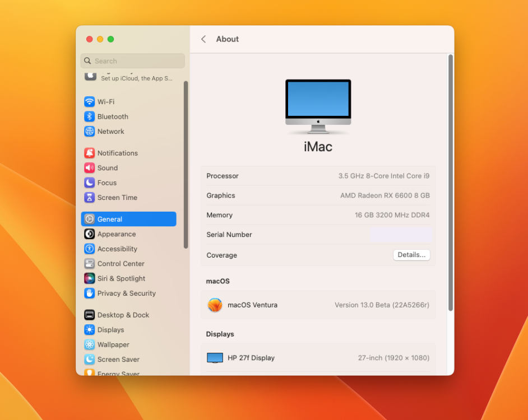Click the Screen Saver icon

point(89,360)
